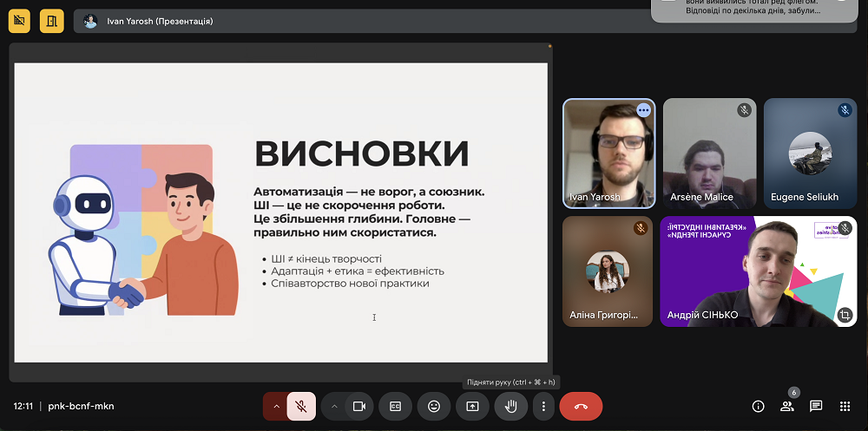This screenshot has height=431, width=868.
Task: Click the raise hand button
Action: click(x=511, y=406)
